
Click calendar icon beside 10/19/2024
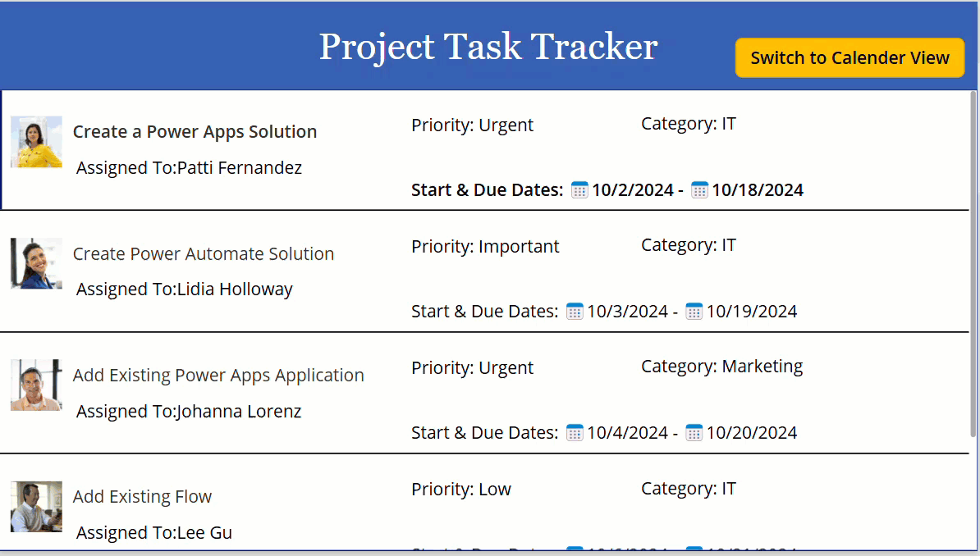pos(694,311)
